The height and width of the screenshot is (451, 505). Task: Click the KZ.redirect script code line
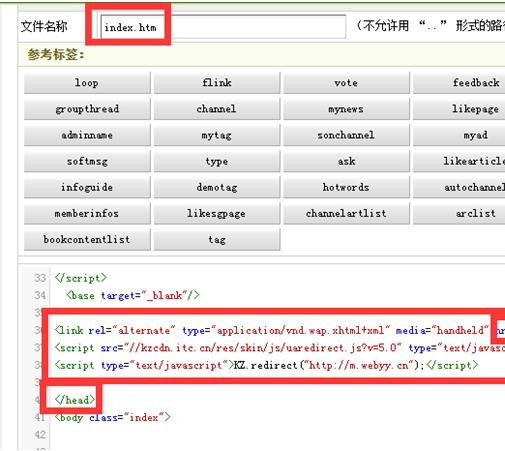(266, 365)
